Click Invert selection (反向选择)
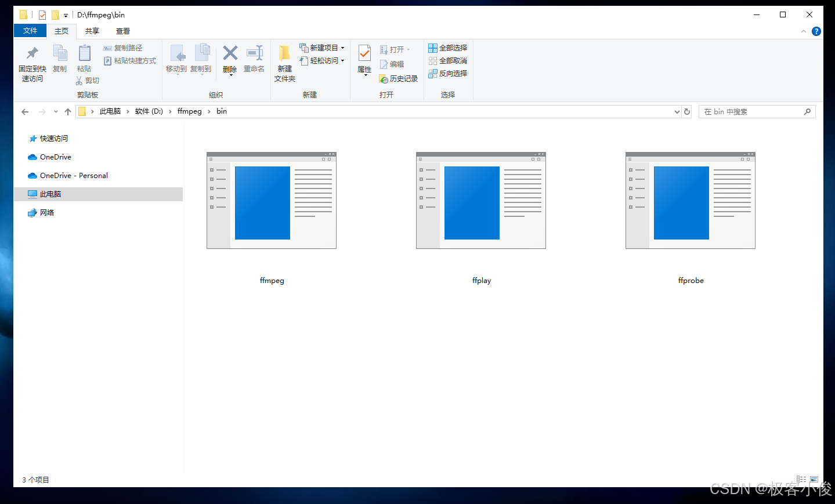The image size is (835, 504). click(447, 74)
